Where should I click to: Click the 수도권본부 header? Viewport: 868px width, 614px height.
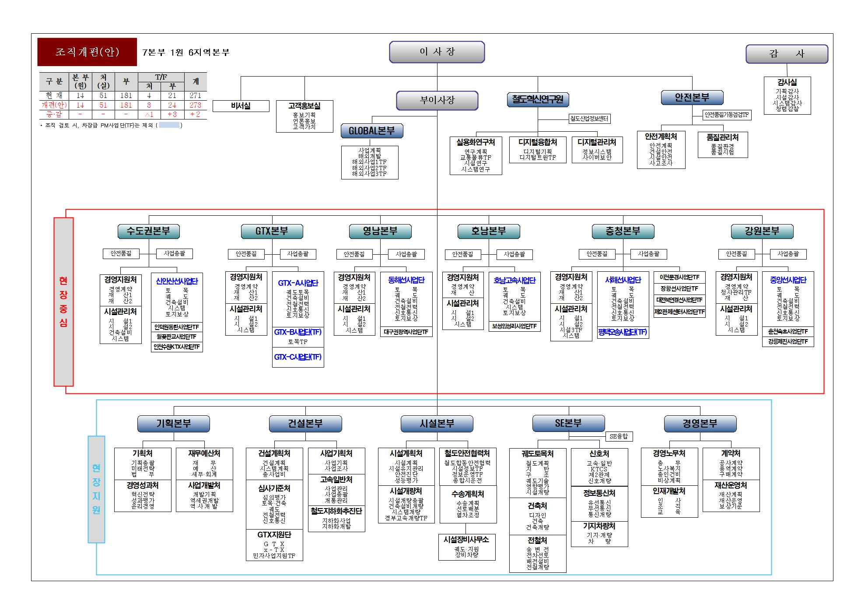tap(149, 231)
